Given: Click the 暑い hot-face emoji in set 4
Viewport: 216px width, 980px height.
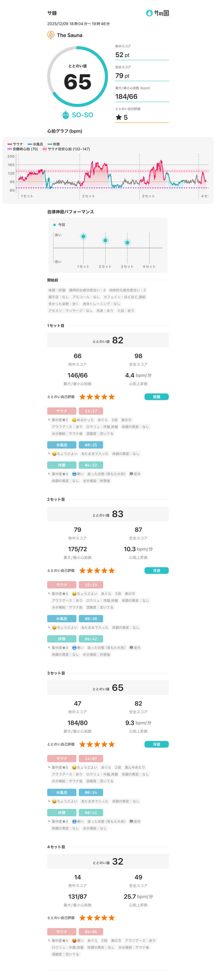Looking at the screenshot, I should [74, 940].
